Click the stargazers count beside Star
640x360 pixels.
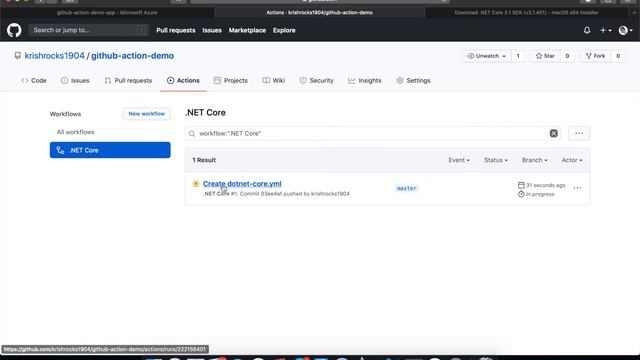pos(567,56)
